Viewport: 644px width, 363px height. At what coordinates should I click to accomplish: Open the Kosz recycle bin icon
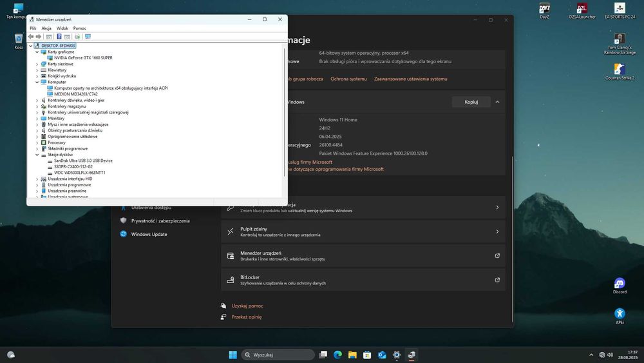[x=19, y=41]
